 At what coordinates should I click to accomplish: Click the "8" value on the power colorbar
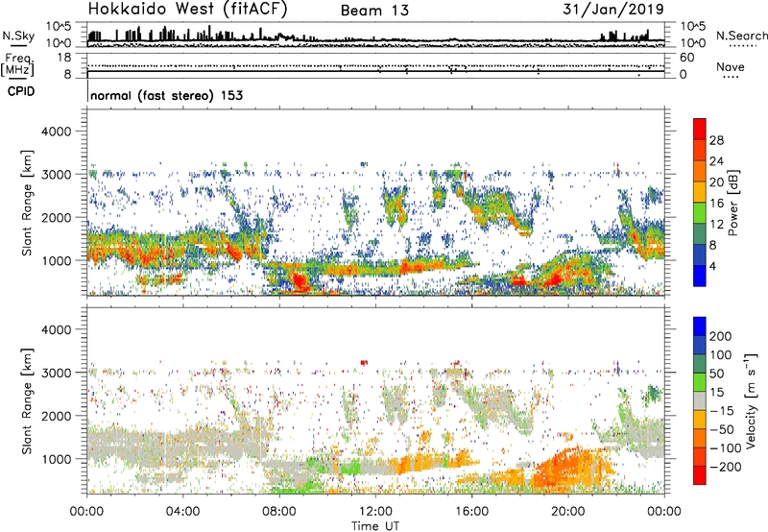pos(712,246)
